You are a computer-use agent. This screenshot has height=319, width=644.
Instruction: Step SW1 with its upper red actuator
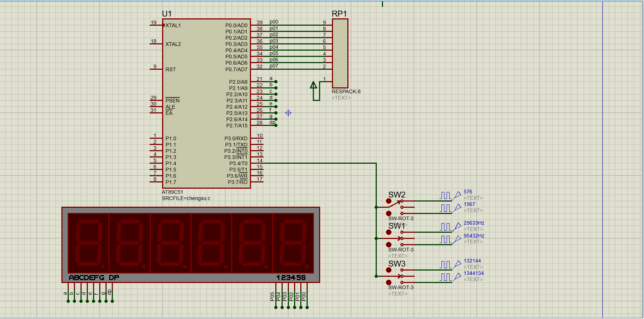[389, 232]
